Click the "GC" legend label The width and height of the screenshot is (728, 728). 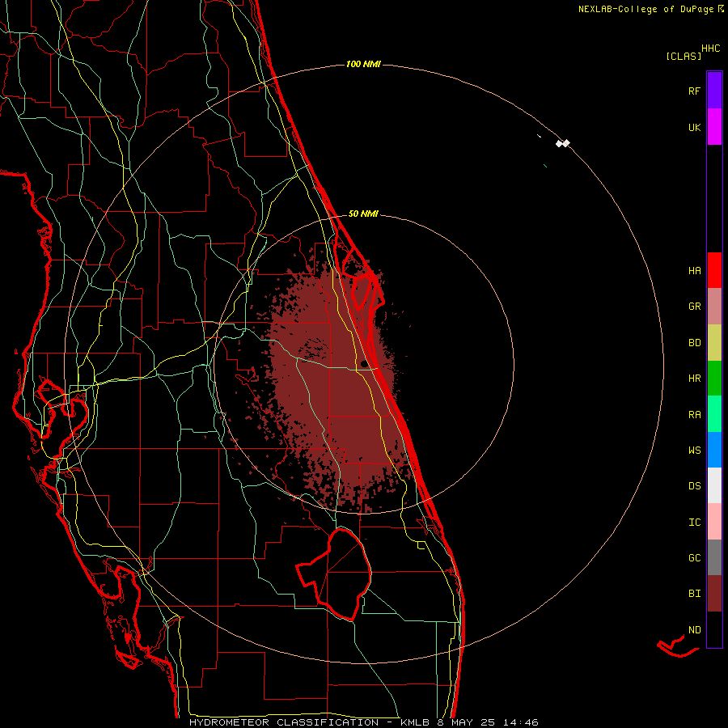(694, 558)
